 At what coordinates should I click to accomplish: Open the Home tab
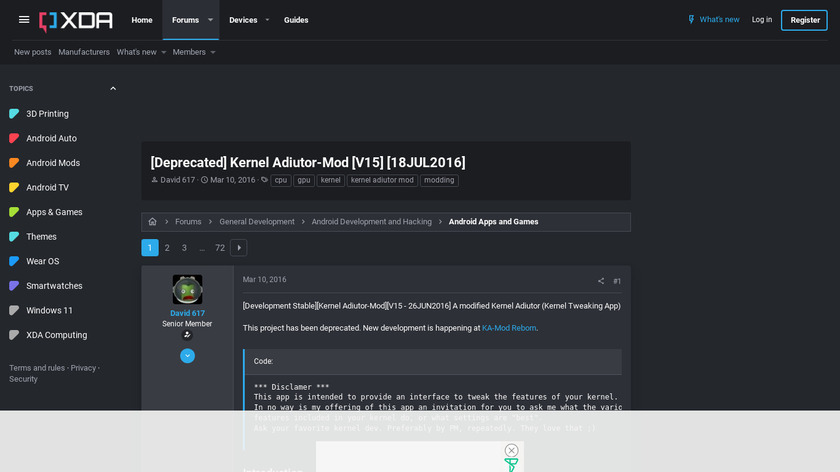[142, 20]
